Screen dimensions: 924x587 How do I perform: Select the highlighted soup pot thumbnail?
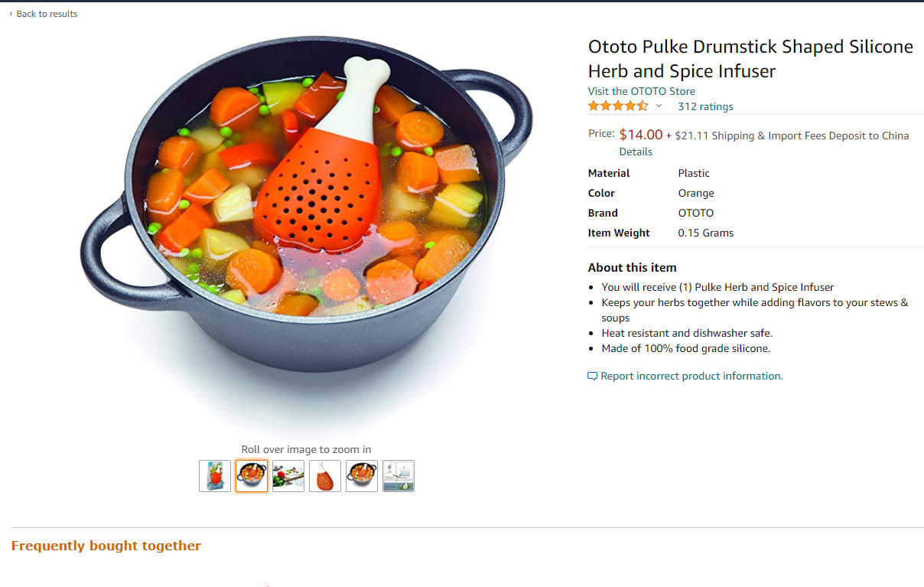[x=252, y=476]
